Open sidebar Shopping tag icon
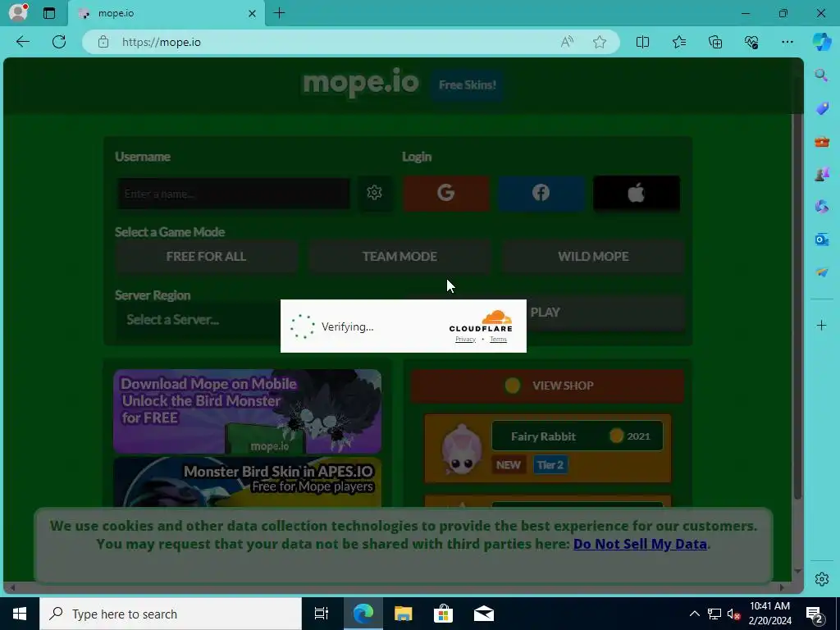The image size is (840, 630). (x=821, y=108)
